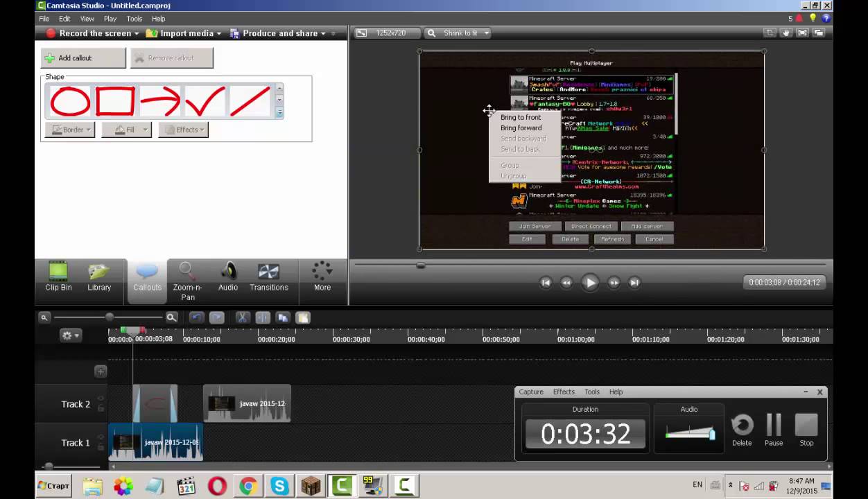Jump to next clip in preview
Image resolution: width=868 pixels, height=499 pixels.
point(634,282)
